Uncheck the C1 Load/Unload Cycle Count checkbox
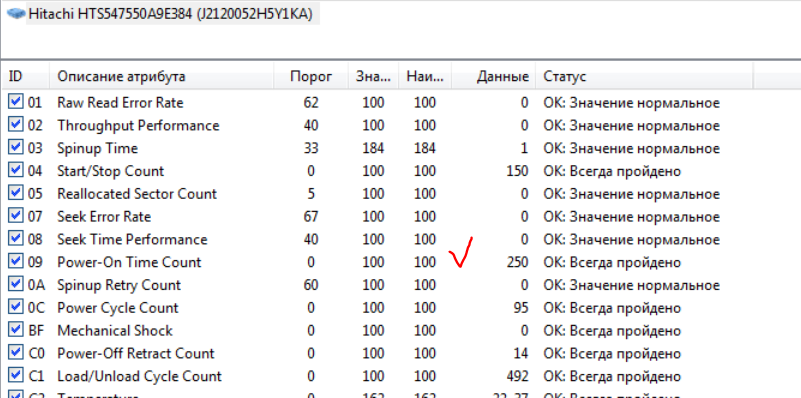 coord(15,376)
